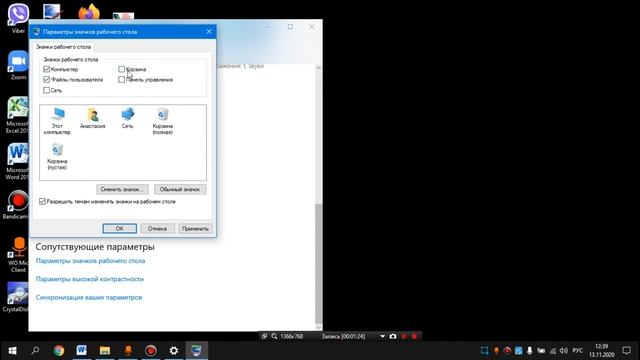This screenshot has height=360, width=640.
Task: Click the microphone tray icon
Action: tap(529, 351)
